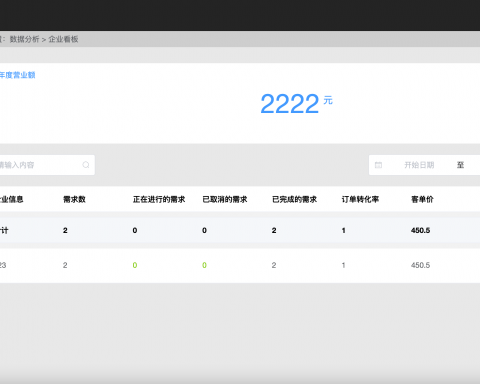The height and width of the screenshot is (384, 480).
Task: Click the 已完成的需求 column header
Action: pos(295,199)
